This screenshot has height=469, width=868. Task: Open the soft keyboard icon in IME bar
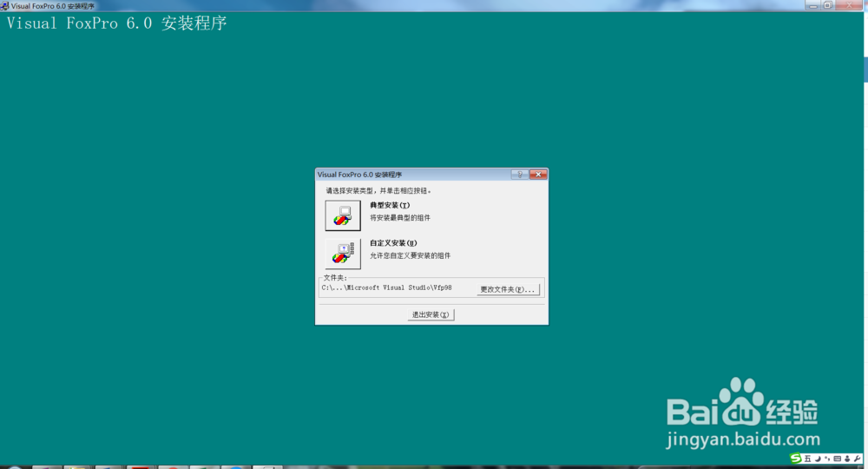838,459
